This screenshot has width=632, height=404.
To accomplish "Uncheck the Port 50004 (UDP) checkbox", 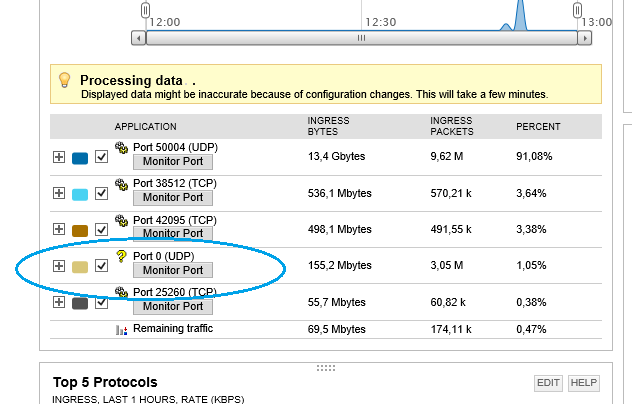I will (102, 157).
